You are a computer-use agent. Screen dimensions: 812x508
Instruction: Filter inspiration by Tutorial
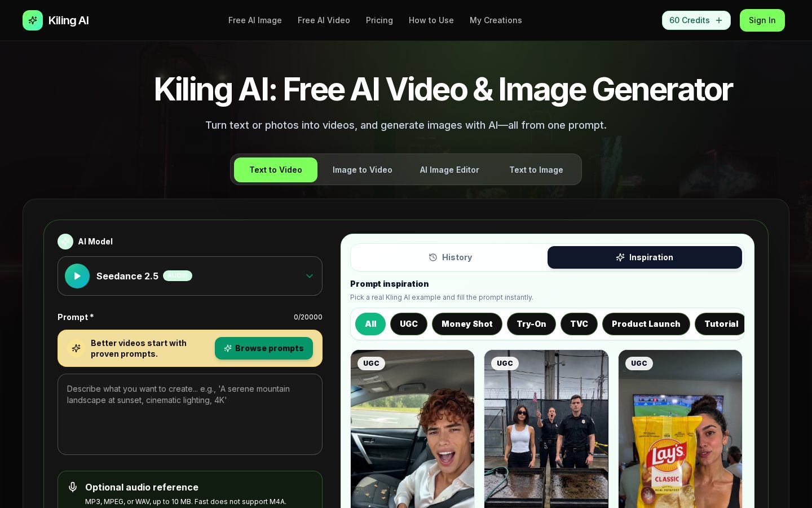[x=721, y=324]
